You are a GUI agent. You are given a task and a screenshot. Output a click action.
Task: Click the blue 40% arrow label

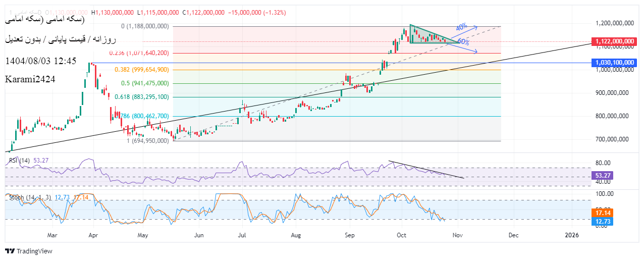click(461, 27)
